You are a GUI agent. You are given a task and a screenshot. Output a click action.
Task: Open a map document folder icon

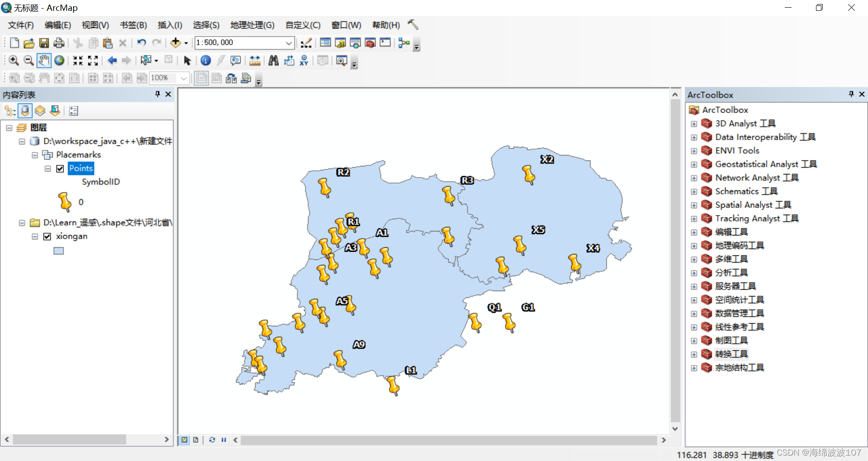(x=29, y=43)
